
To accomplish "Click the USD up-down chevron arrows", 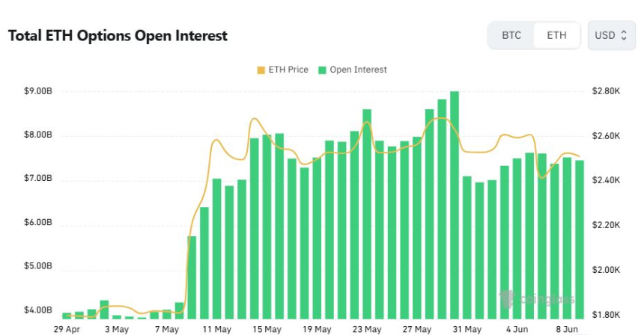I will 624,35.
